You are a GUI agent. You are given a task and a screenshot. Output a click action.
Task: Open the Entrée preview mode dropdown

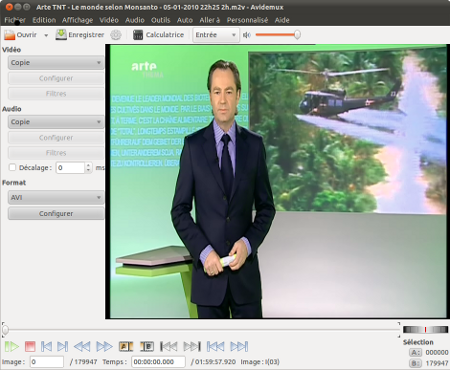(x=216, y=35)
